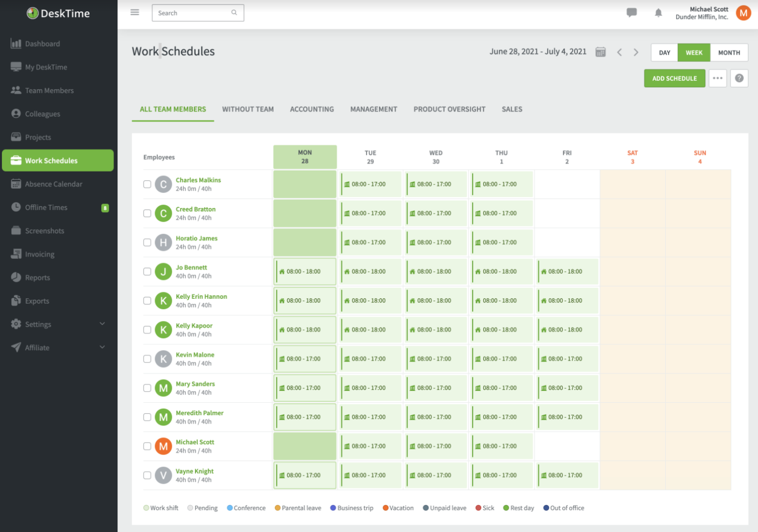Open the WITHOUT TEAM tab
758x532 pixels.
click(248, 109)
